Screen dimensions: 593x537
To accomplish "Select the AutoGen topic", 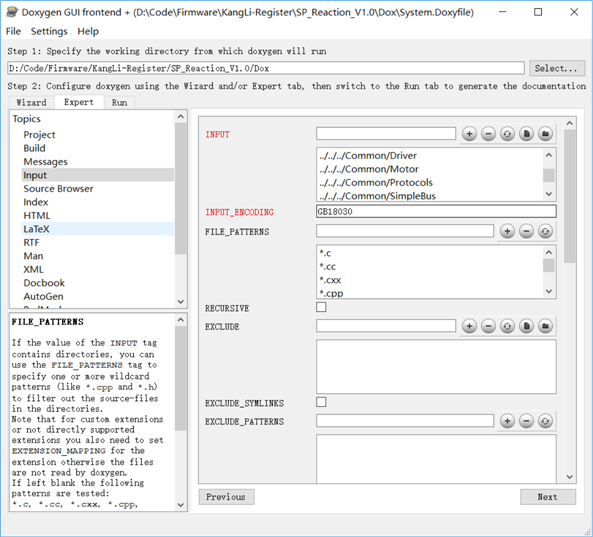I will point(43,296).
